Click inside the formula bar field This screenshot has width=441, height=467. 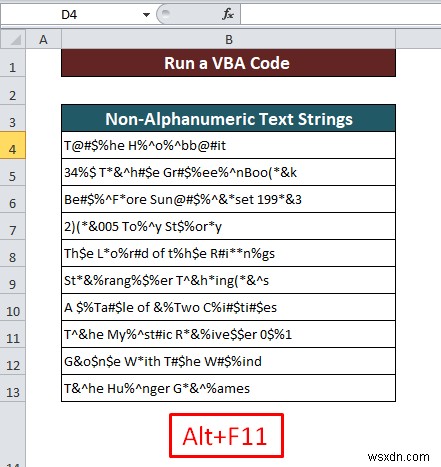[340, 15]
